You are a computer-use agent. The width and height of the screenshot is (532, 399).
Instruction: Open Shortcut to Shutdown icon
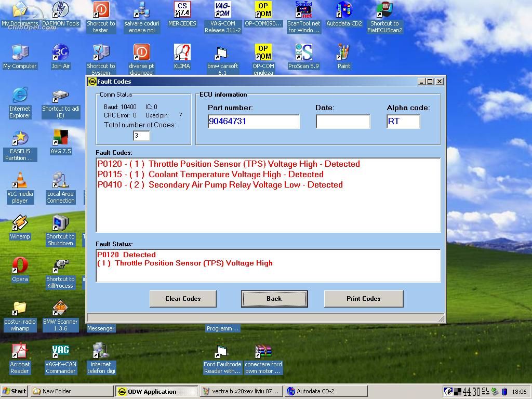click(61, 231)
